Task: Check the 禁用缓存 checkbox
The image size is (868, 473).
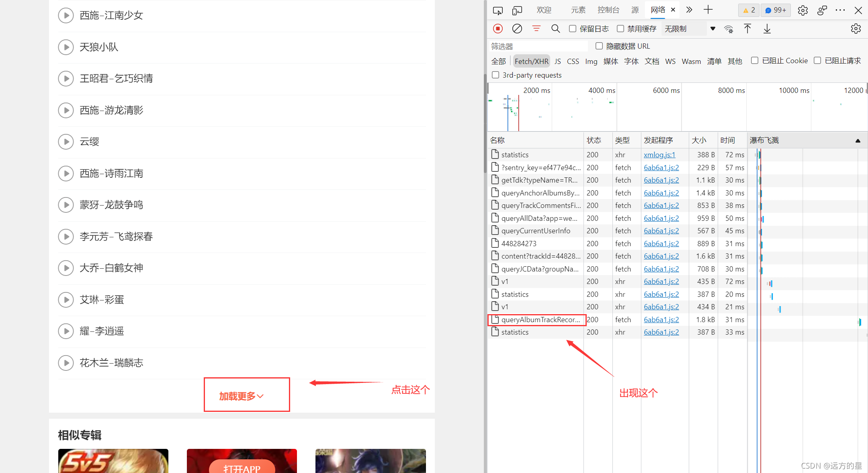Action: click(620, 29)
